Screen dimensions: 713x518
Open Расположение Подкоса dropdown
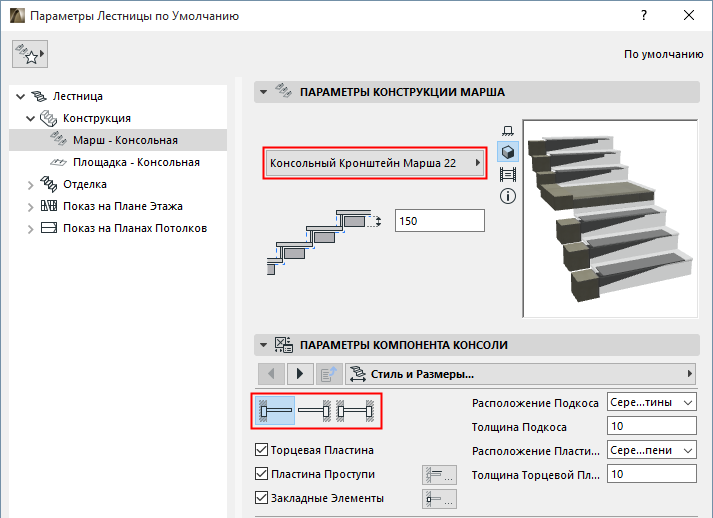click(652, 402)
